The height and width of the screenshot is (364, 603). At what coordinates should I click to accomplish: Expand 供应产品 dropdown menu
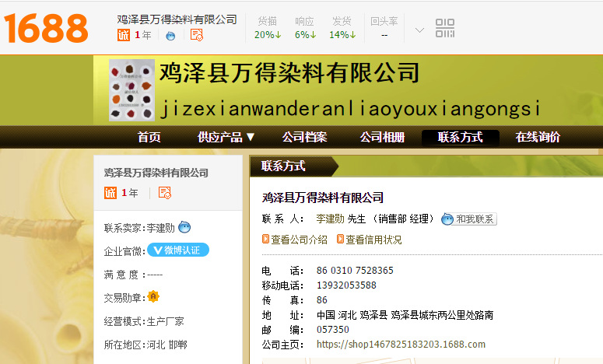[226, 137]
